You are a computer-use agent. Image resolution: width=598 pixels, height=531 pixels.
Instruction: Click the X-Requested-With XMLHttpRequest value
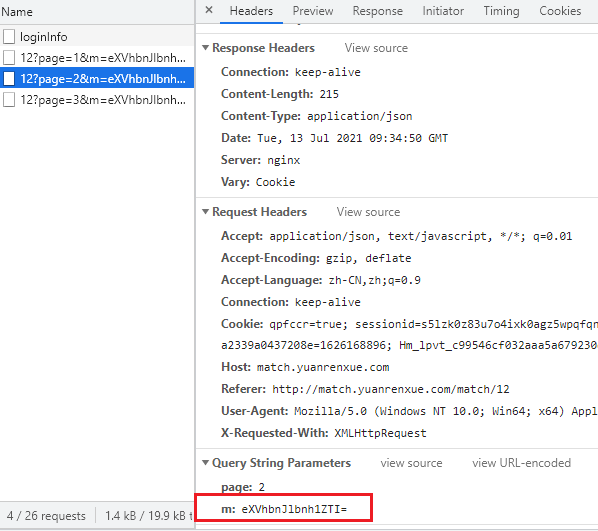pyautogui.click(x=380, y=433)
